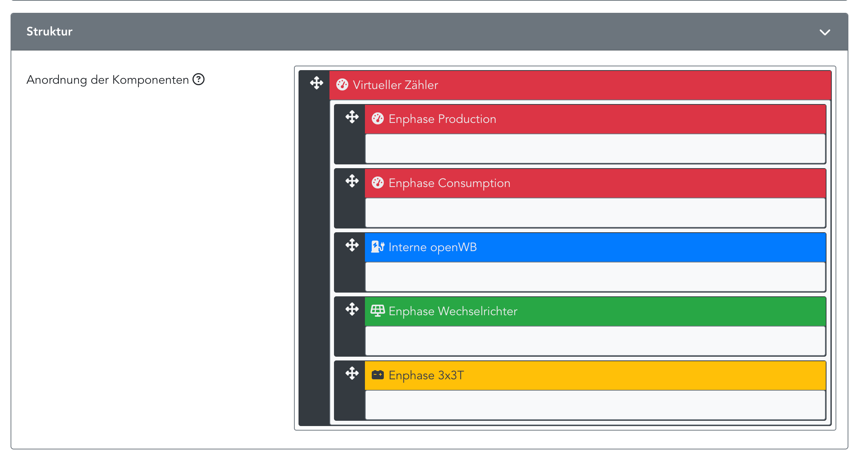Click the move handle for Enphase Production
This screenshot has width=868, height=463.
click(352, 117)
